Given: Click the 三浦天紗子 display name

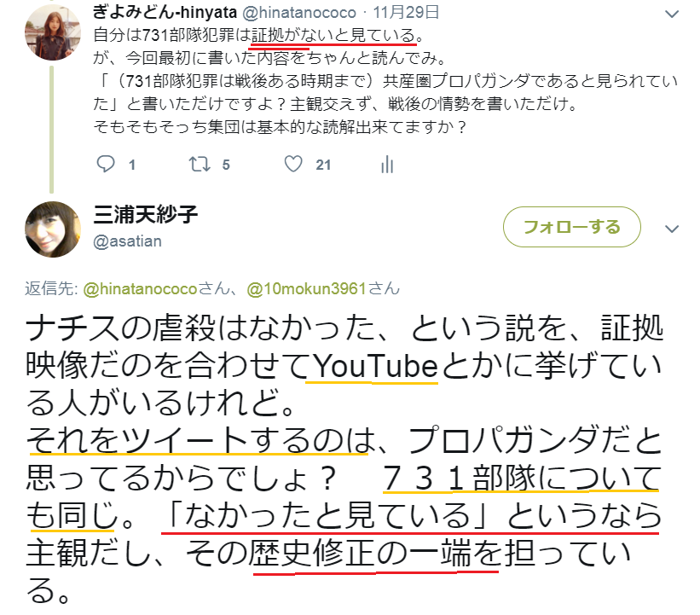Looking at the screenshot, I should coord(146,215).
